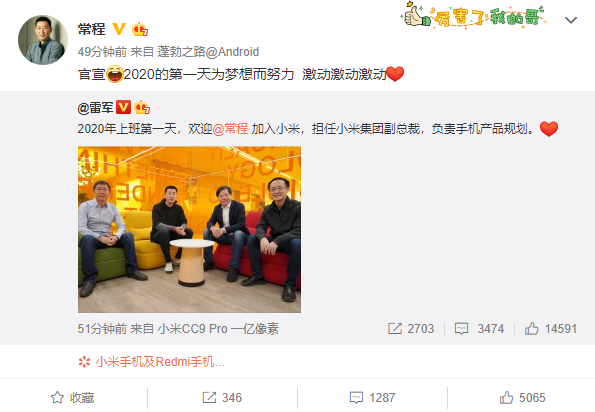Open the @雷军 profile link
This screenshot has width=595, height=412.
pyautogui.click(x=95, y=108)
